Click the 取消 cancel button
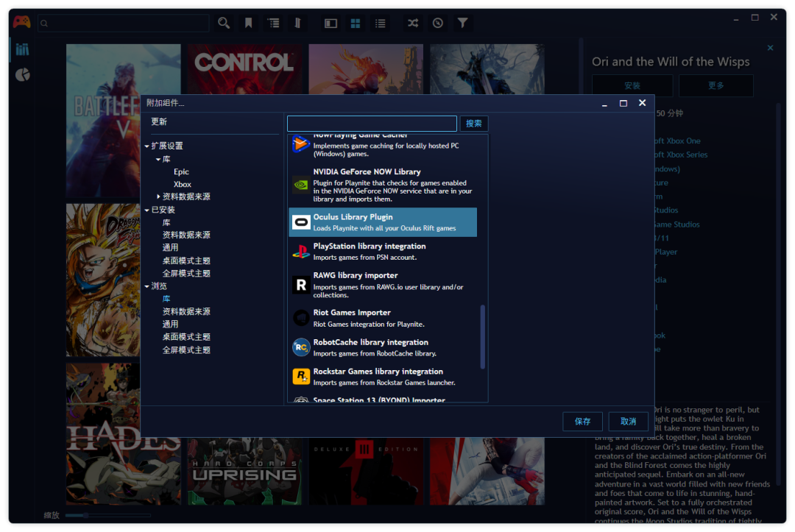795x532 pixels. coord(628,422)
